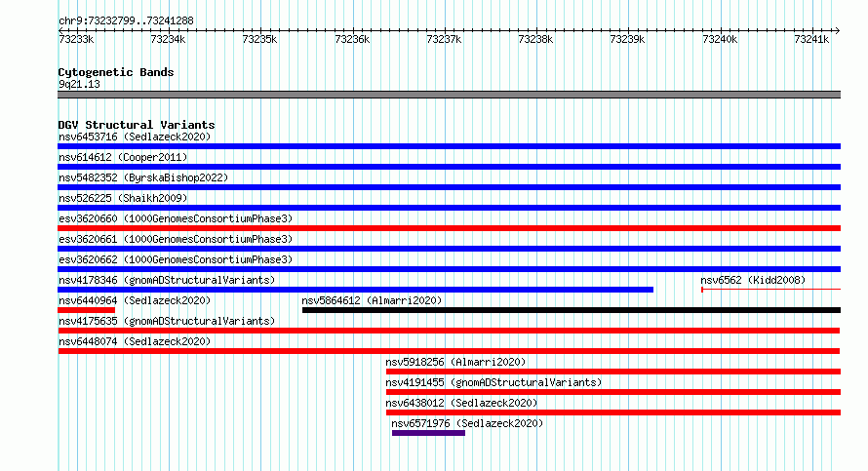The width and height of the screenshot is (868, 471).
Task: Click the 73236k ruler tick label
Action: (x=352, y=39)
